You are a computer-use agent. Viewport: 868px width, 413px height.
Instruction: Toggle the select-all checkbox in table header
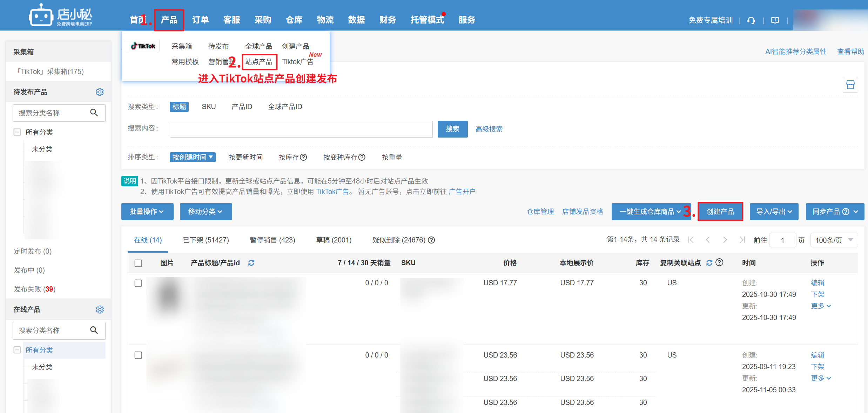[138, 263]
